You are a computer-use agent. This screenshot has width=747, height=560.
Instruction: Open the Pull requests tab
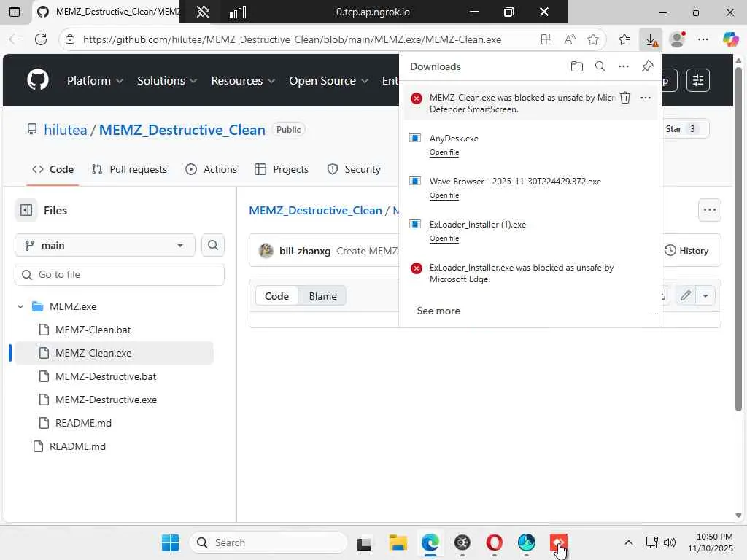[130, 169]
